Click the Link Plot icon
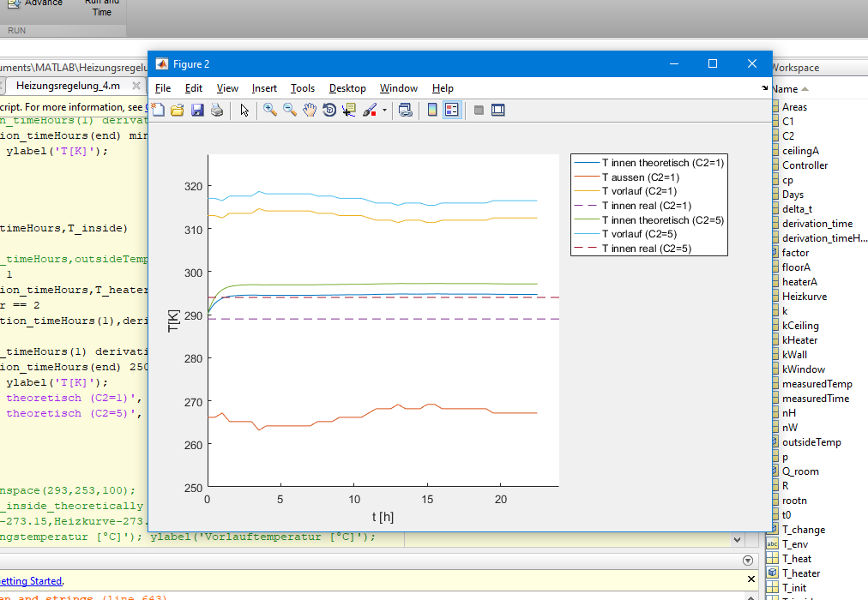The width and height of the screenshot is (868, 600). tap(406, 110)
